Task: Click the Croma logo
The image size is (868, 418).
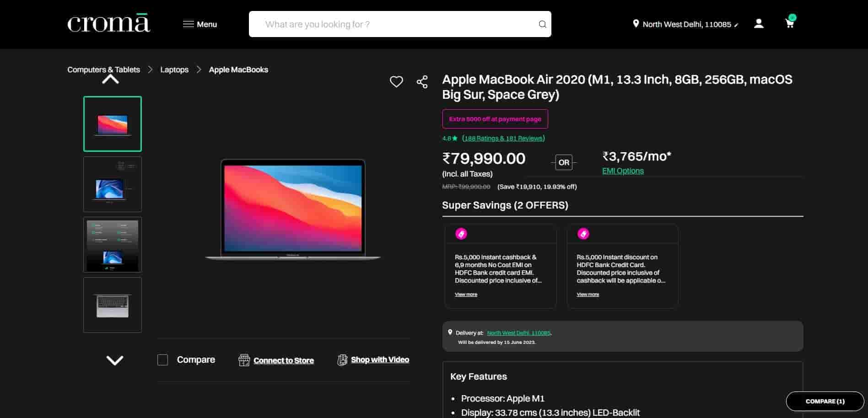Action: pyautogui.click(x=109, y=24)
